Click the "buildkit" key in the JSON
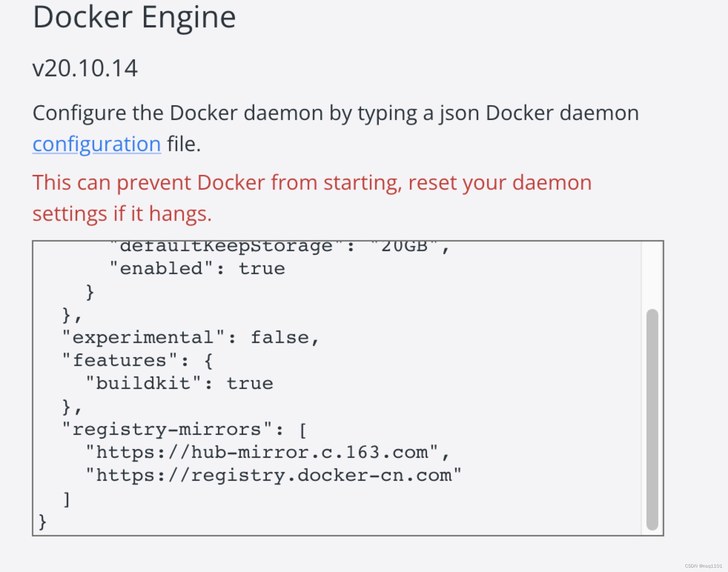This screenshot has height=572, width=728. (143, 383)
